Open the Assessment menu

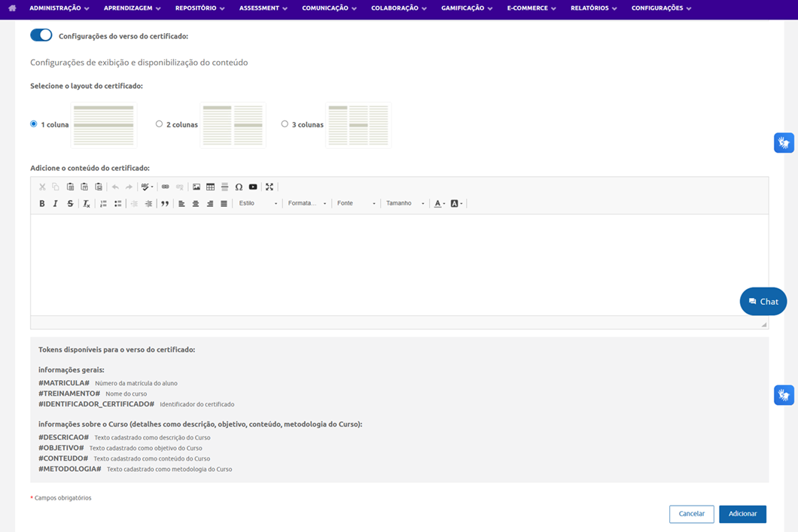[263, 8]
